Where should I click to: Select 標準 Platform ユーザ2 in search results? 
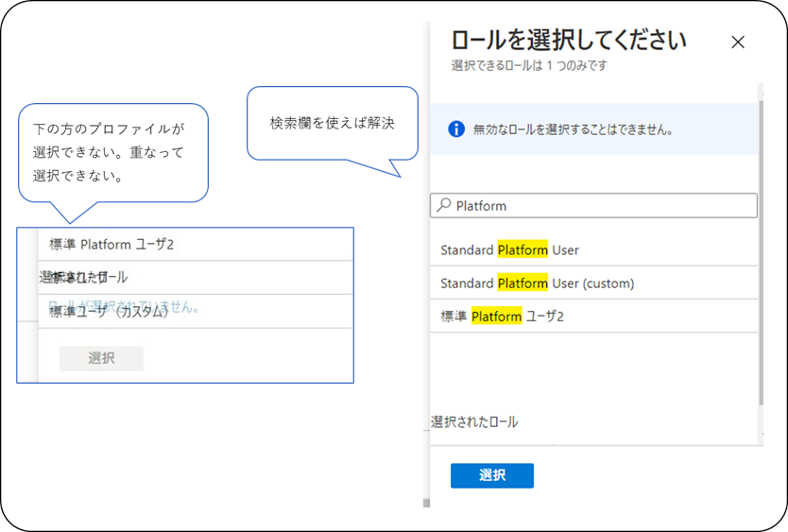pos(593,317)
